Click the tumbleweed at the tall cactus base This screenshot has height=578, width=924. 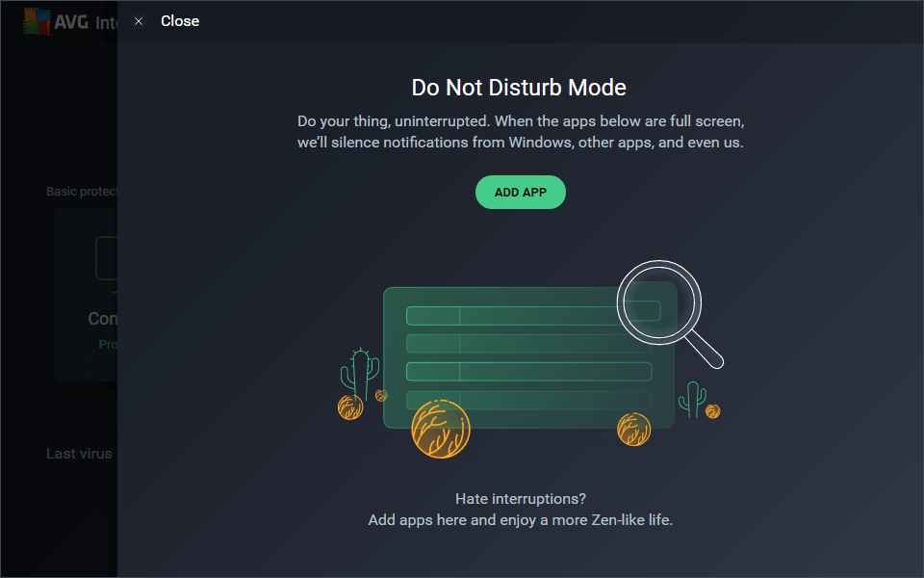point(350,407)
